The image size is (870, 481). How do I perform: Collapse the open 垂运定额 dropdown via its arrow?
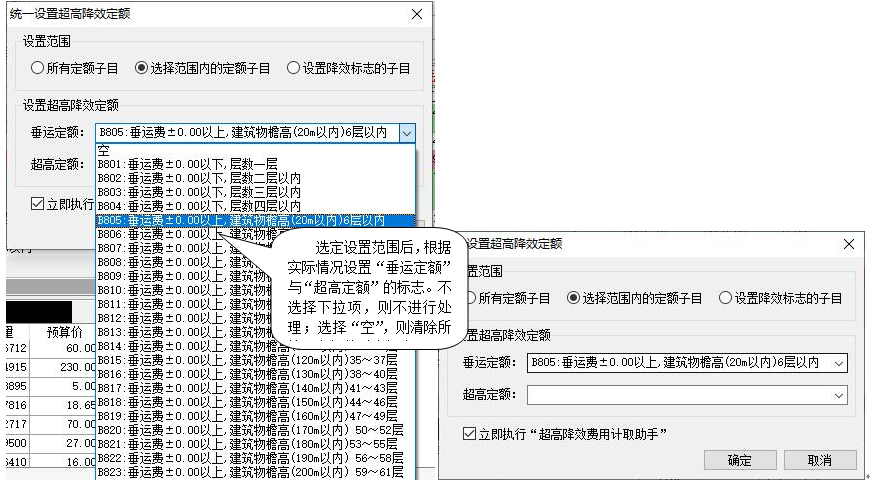click(406, 132)
